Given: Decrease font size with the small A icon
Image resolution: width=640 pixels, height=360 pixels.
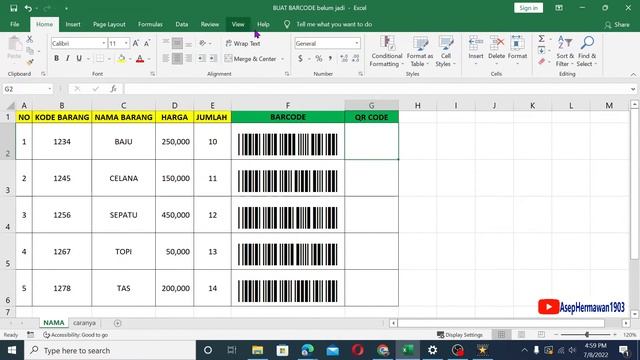Looking at the screenshot, I should coord(147,43).
